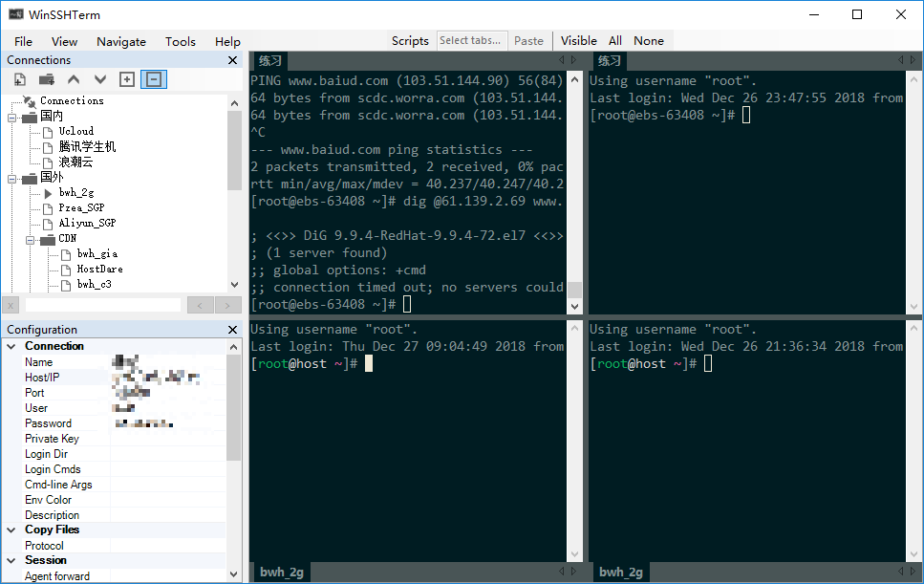Select the top-left 练习 terminal tab

point(269,61)
